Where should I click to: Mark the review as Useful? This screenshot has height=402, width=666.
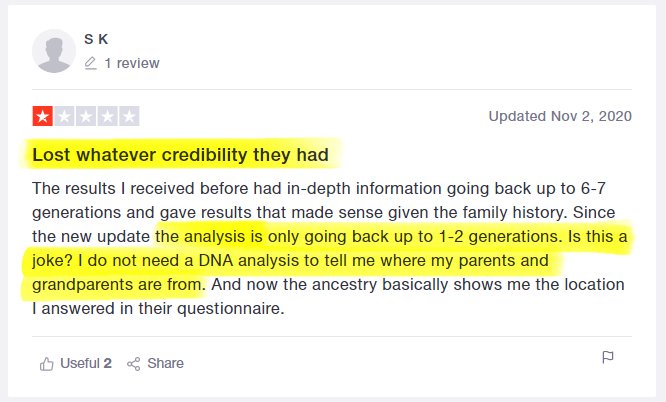[79, 363]
